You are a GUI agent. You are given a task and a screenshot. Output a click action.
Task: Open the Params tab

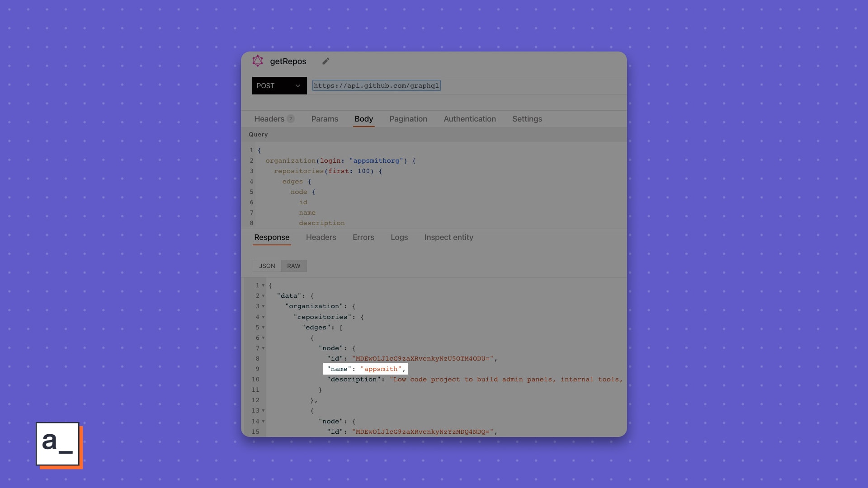click(x=325, y=119)
